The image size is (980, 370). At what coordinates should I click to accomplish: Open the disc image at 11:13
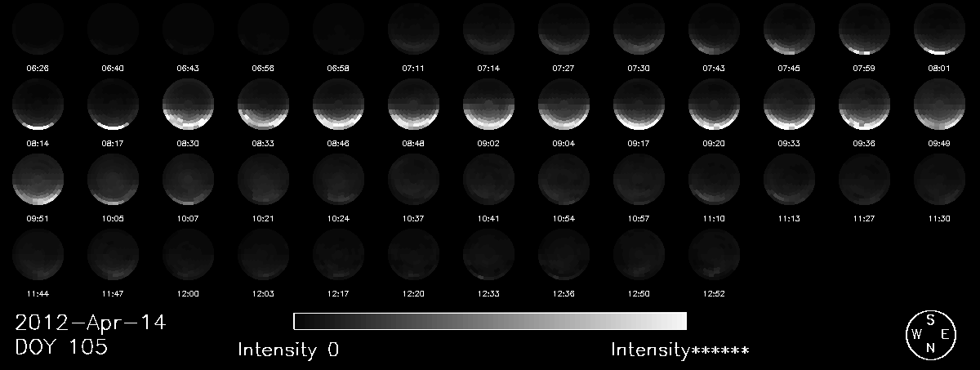(x=790, y=181)
